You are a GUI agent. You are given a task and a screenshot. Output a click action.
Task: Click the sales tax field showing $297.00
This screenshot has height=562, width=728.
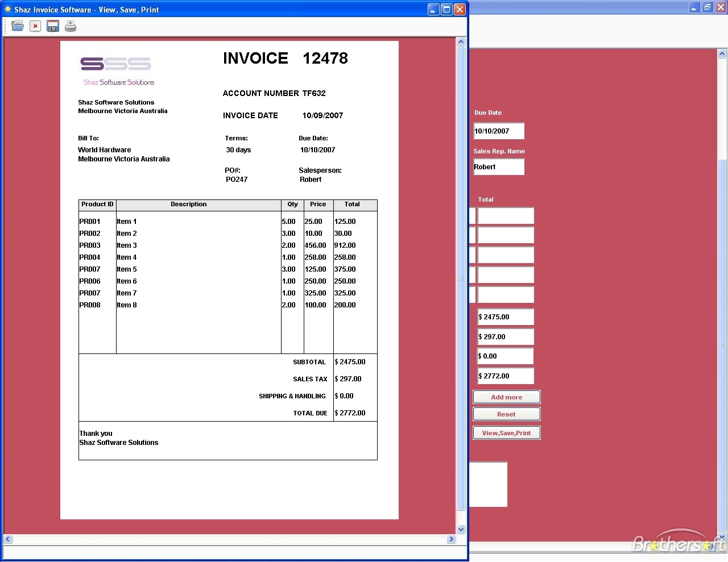pyautogui.click(x=505, y=336)
